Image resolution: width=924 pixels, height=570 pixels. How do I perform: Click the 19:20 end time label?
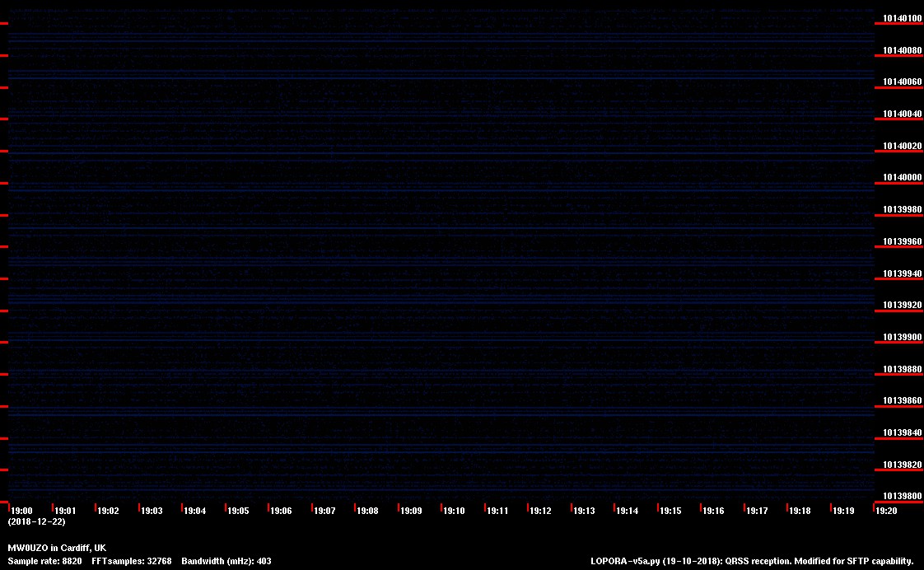coord(887,511)
